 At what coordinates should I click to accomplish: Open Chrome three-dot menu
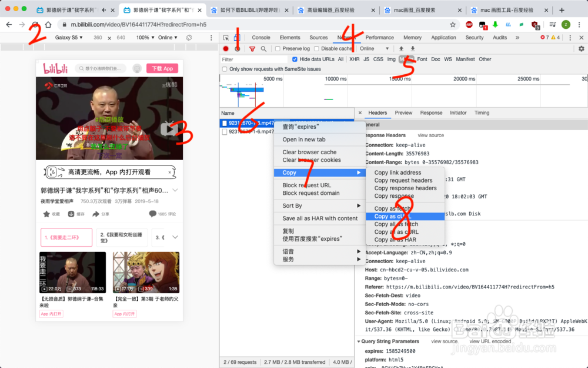pyautogui.click(x=579, y=25)
